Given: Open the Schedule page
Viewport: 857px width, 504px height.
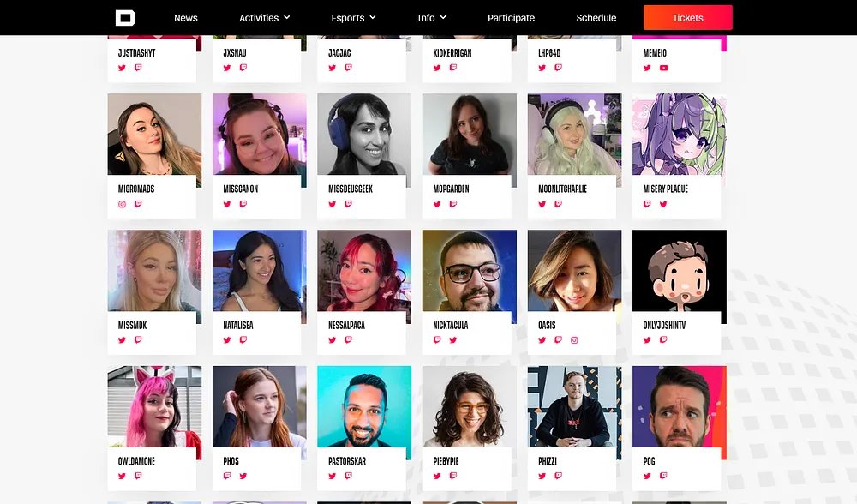Looking at the screenshot, I should point(596,18).
